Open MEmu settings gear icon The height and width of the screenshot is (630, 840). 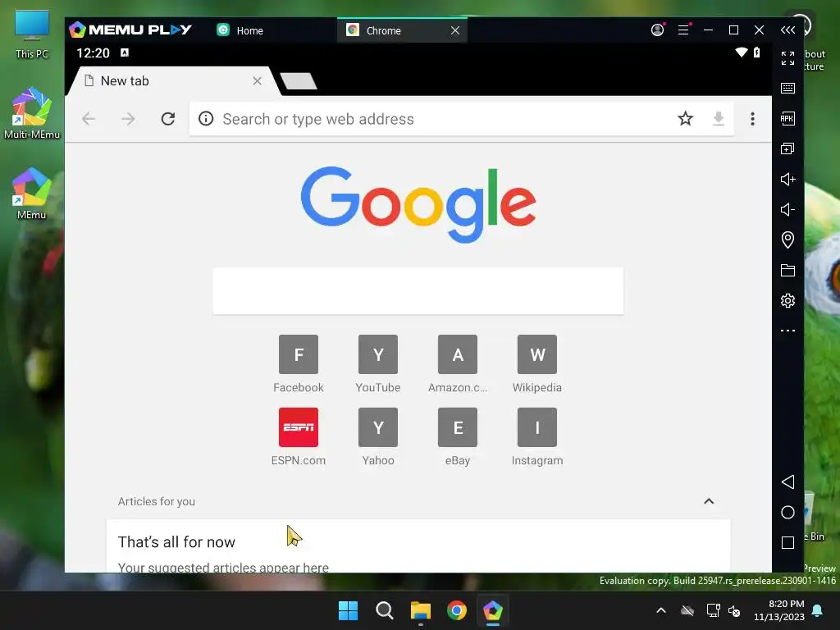[x=787, y=300]
